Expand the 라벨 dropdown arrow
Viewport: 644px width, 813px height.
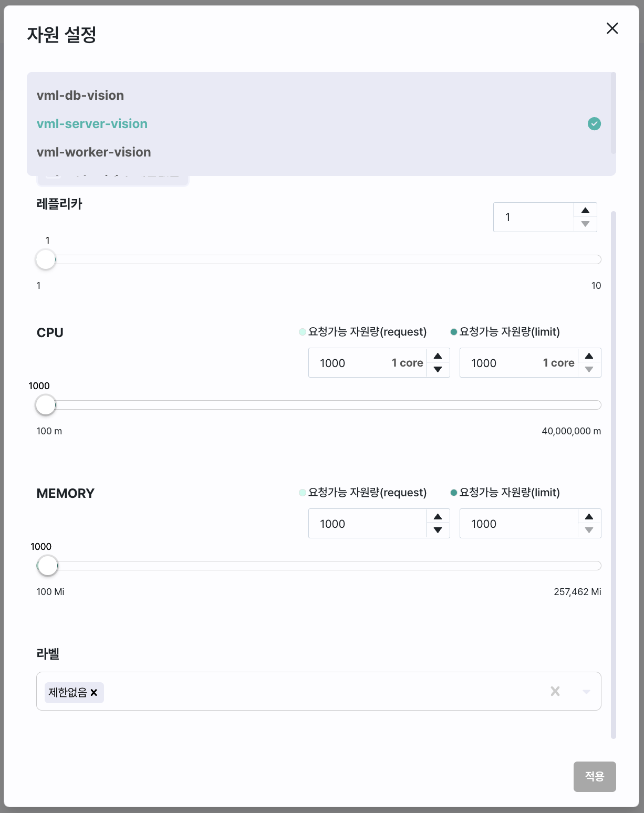tap(587, 691)
